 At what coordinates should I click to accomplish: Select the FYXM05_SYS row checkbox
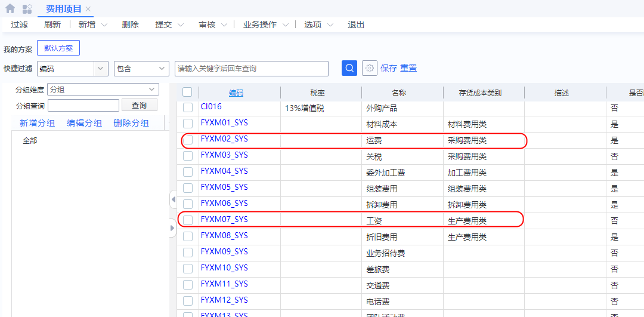(x=188, y=188)
